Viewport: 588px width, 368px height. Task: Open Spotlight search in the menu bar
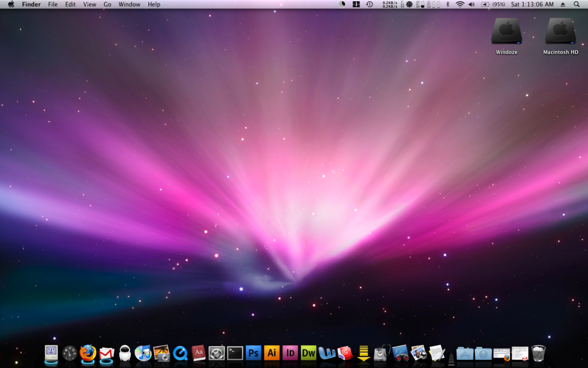click(x=577, y=5)
